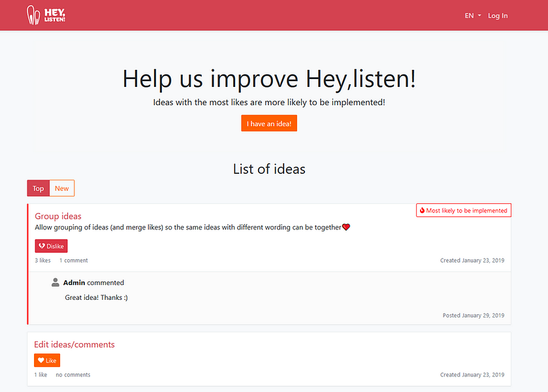548x392 pixels.
Task: Click the flame icon on the implementation badge
Action: click(422, 210)
